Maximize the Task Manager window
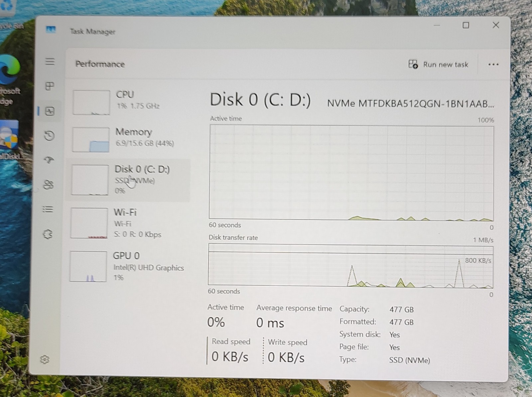 click(466, 25)
